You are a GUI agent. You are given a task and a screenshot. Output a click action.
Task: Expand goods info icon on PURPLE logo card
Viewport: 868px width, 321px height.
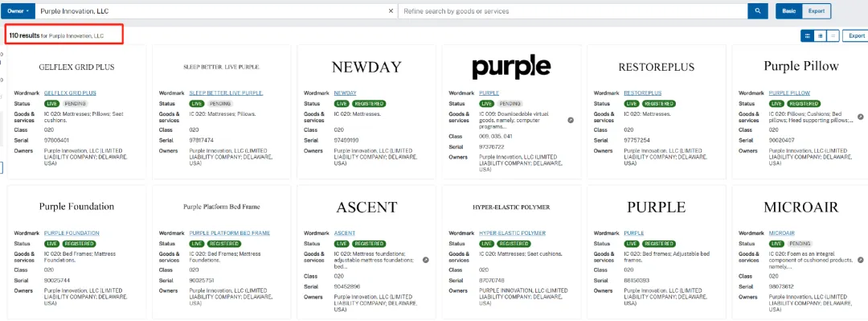click(x=570, y=120)
